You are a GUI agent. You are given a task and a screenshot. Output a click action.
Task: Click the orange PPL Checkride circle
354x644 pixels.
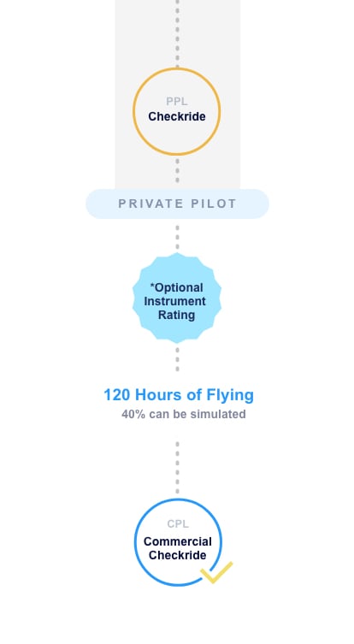click(177, 111)
